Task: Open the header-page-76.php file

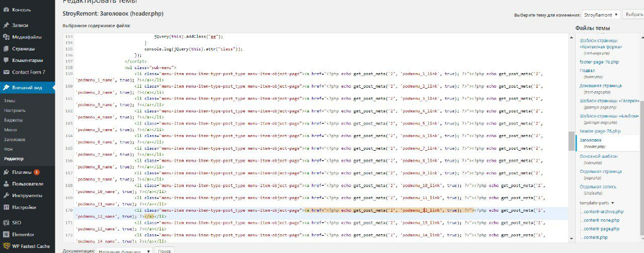Action: 600,131
